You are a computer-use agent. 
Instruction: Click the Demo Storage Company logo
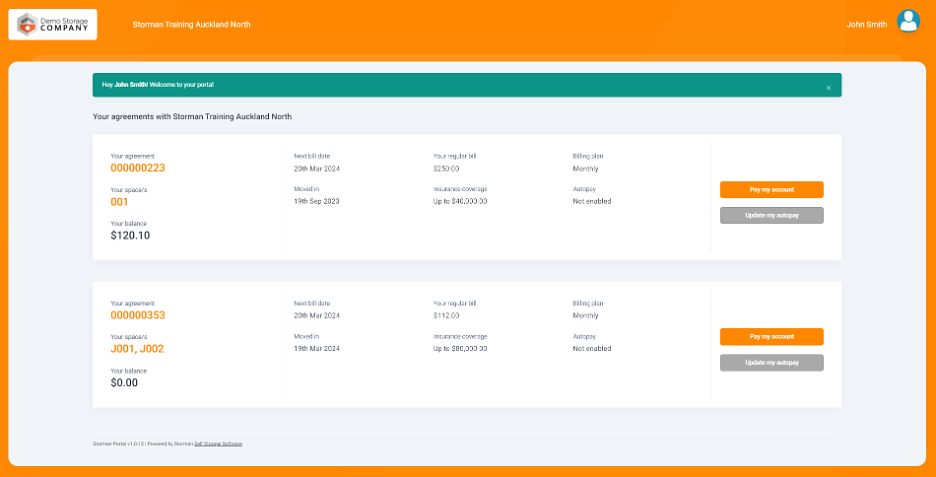[x=53, y=24]
